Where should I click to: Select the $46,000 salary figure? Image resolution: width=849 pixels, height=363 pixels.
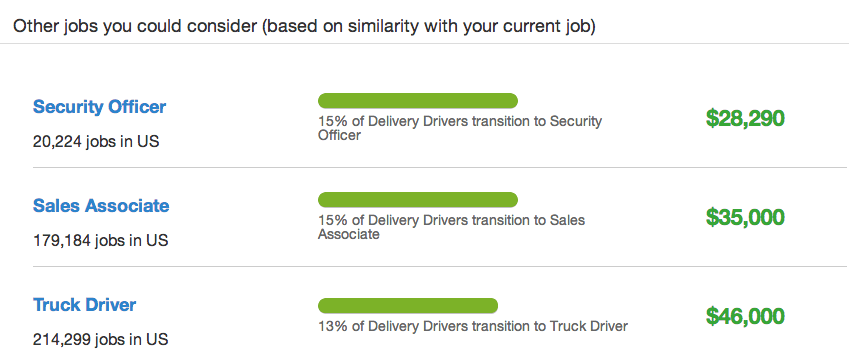click(745, 316)
